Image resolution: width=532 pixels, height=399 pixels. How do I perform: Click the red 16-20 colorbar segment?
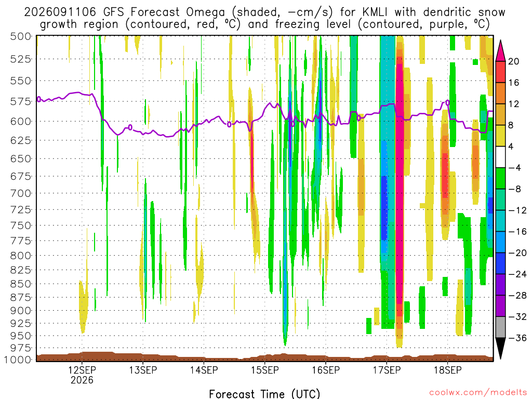(x=500, y=72)
